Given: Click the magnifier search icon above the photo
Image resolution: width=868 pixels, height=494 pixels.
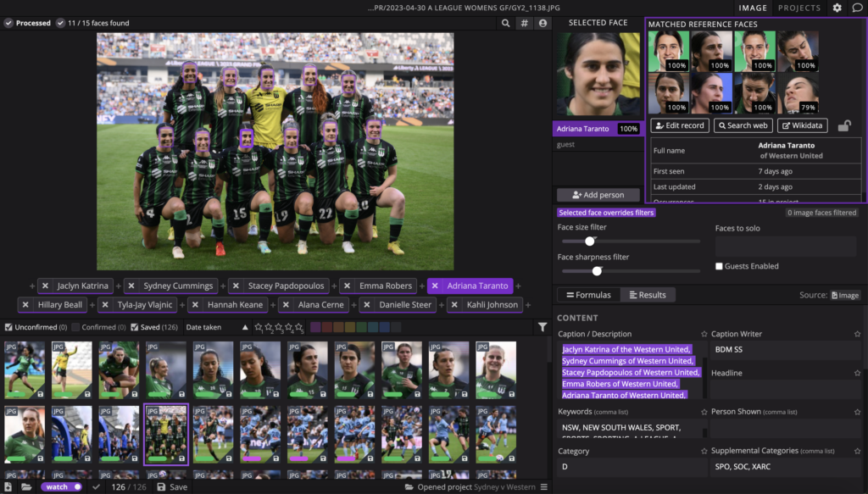Looking at the screenshot, I should (x=506, y=24).
